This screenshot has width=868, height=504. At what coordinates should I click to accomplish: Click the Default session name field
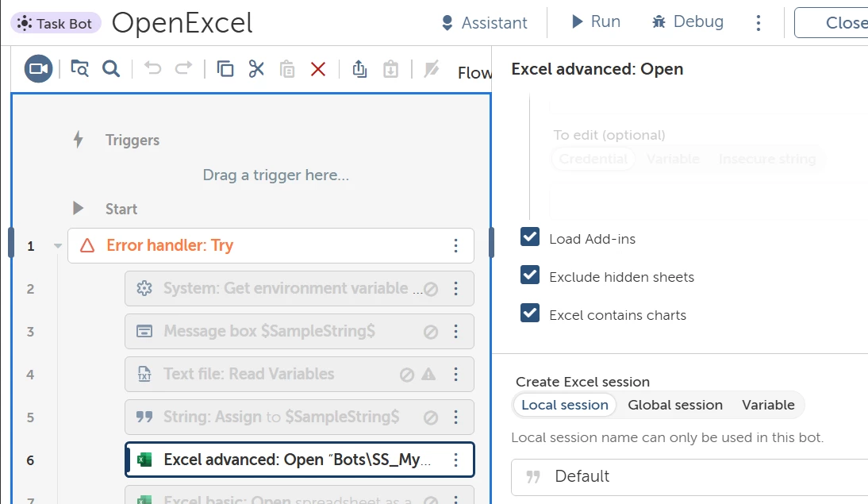pos(689,477)
